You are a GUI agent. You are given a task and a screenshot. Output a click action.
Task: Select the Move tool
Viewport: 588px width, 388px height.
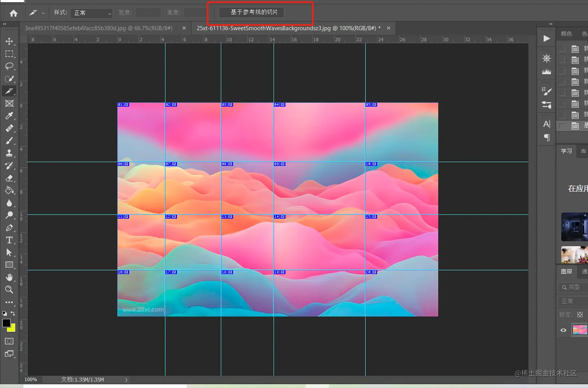click(x=9, y=41)
